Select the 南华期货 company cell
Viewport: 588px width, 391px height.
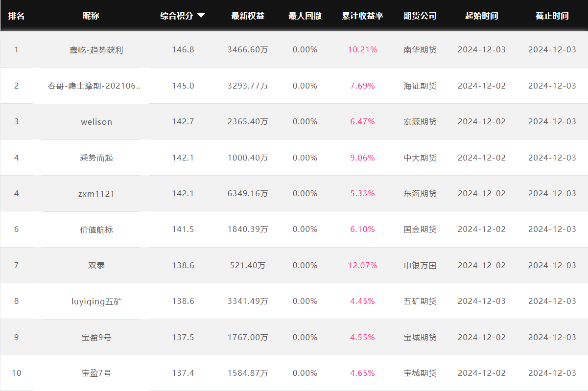tap(420, 50)
